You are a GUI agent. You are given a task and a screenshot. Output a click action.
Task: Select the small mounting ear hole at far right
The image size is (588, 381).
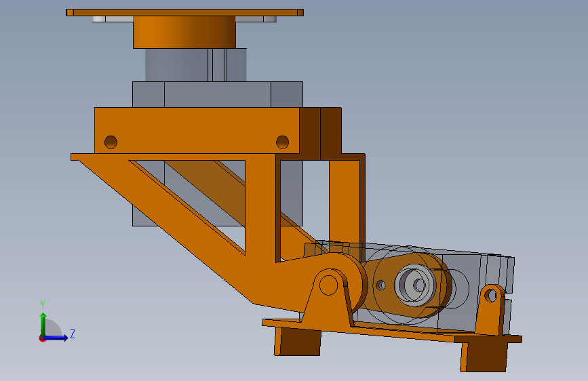point(491,295)
